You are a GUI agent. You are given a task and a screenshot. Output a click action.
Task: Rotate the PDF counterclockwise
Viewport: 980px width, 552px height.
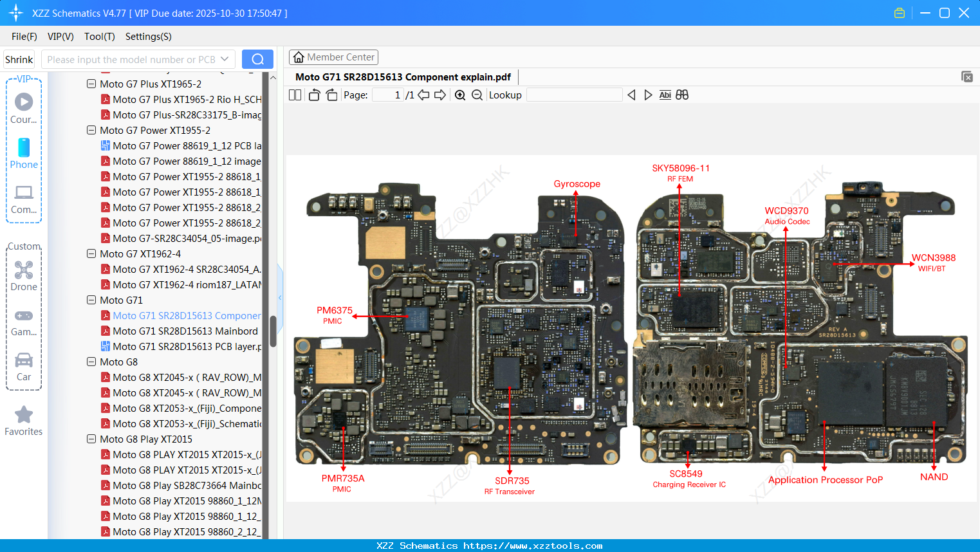pos(313,95)
